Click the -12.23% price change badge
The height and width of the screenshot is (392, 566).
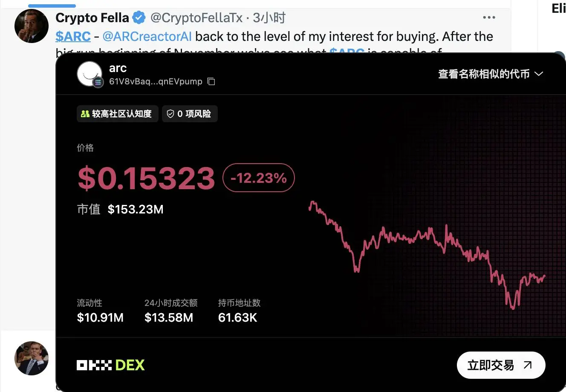tap(259, 178)
